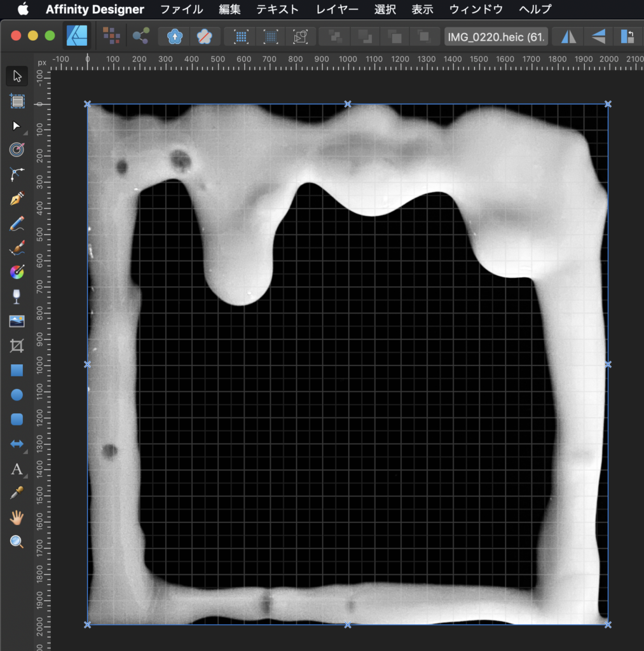Viewport: 644px width, 651px height.
Task: Select the Fill tool color wheel
Action: [x=17, y=272]
